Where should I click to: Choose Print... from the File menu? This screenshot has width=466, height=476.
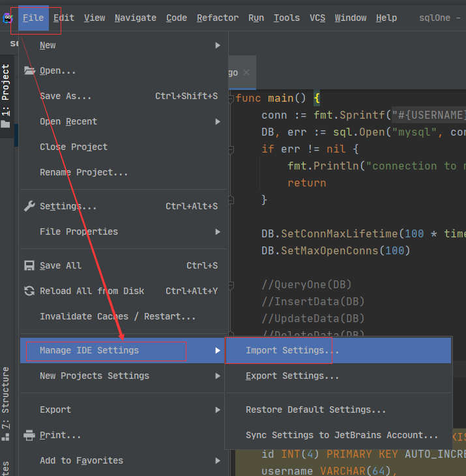coord(123,435)
